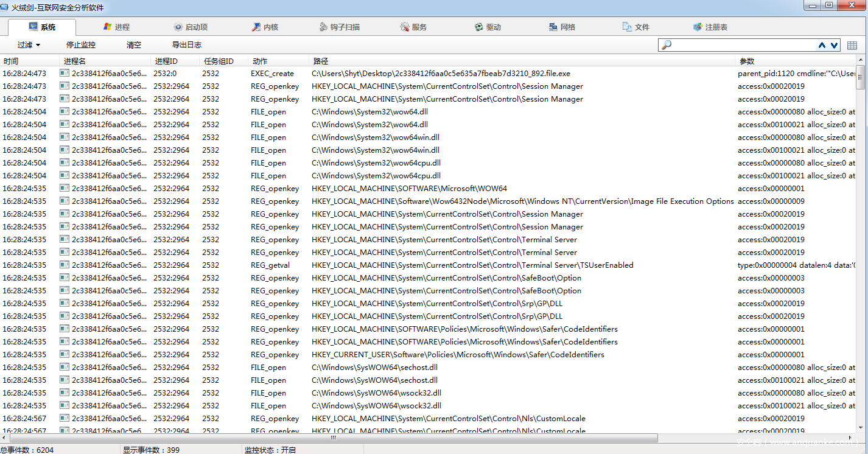Click the 进程 tab icon
The width and height of the screenshot is (868, 454).
point(108,27)
